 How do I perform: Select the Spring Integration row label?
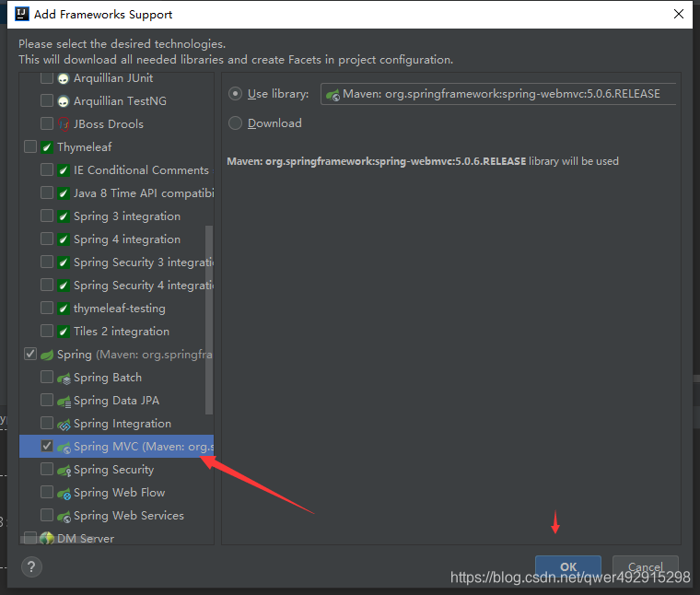122,424
